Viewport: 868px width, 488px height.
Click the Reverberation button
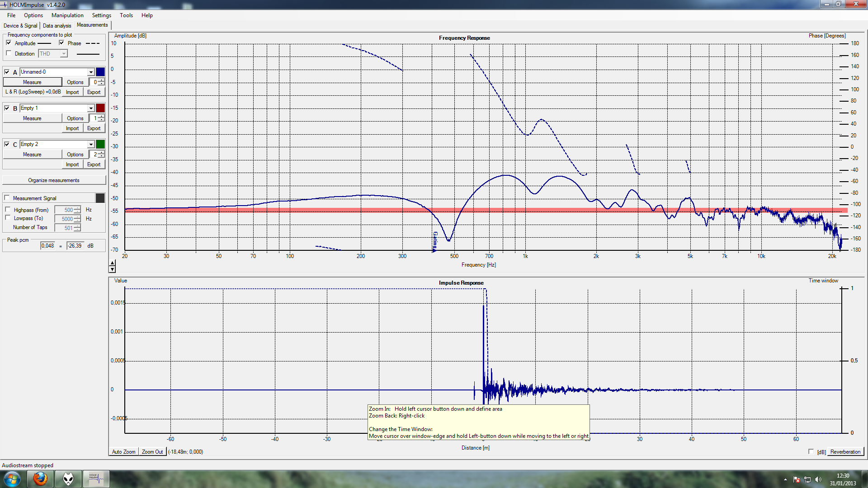click(845, 452)
